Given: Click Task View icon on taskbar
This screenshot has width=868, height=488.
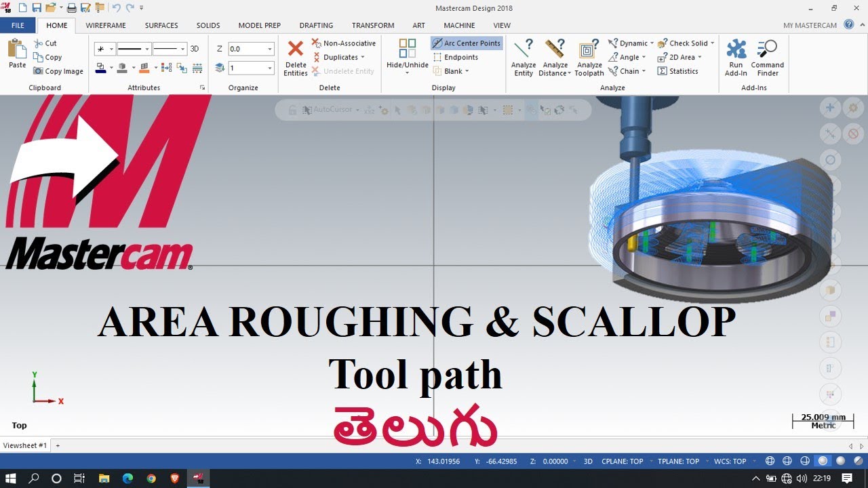Looking at the screenshot, I should [79, 479].
